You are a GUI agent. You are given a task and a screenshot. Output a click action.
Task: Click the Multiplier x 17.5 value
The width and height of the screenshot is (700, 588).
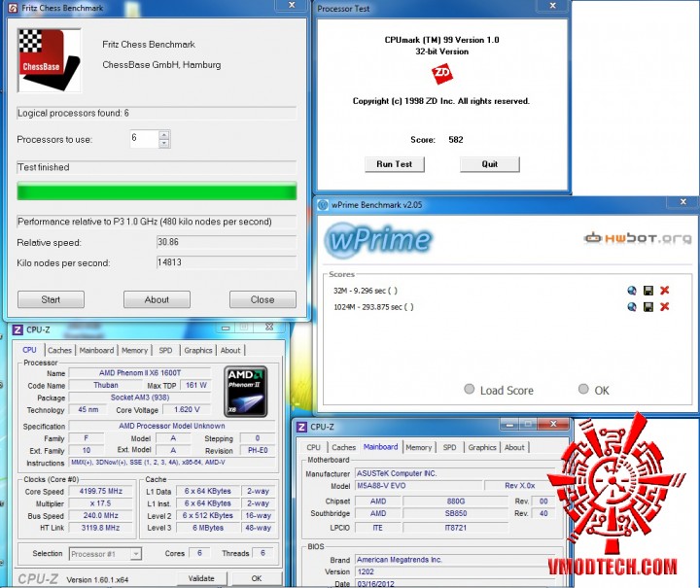[x=101, y=503]
